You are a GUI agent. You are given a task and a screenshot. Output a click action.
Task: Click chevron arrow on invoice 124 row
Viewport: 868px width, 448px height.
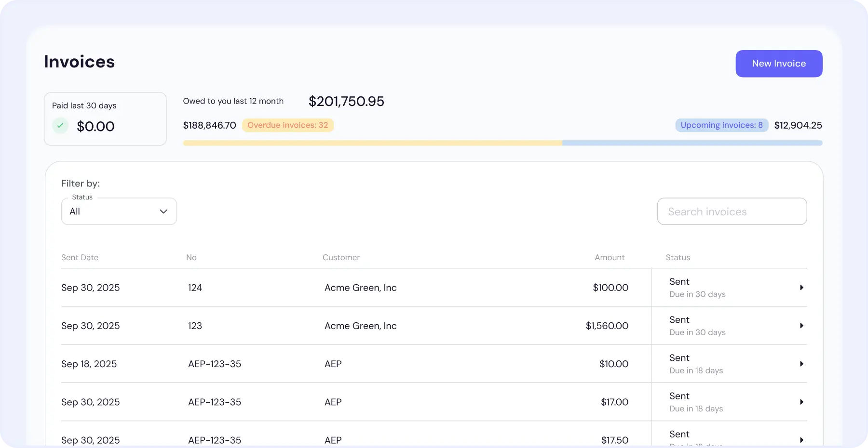tap(801, 288)
